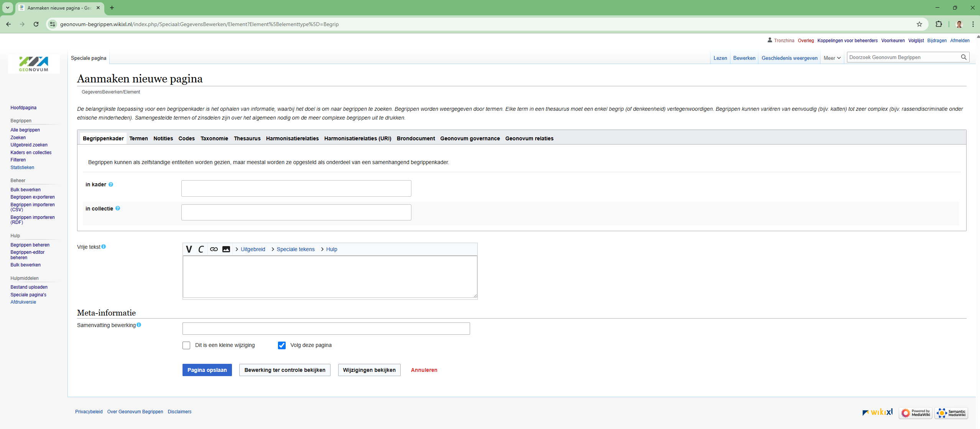
Task: Expand the 'Speciale tekens' toolbar section
Action: [x=295, y=249]
